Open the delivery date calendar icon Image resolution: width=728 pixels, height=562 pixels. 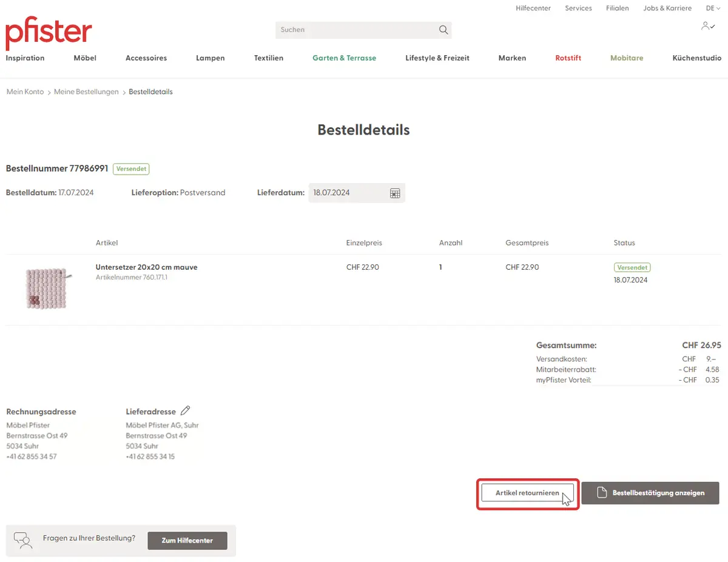pos(395,193)
